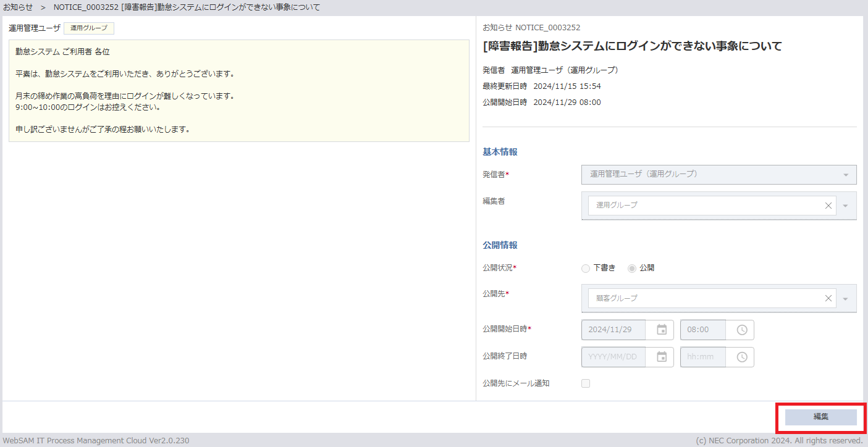
Task: Click the 08:00 start time field
Action: point(702,330)
